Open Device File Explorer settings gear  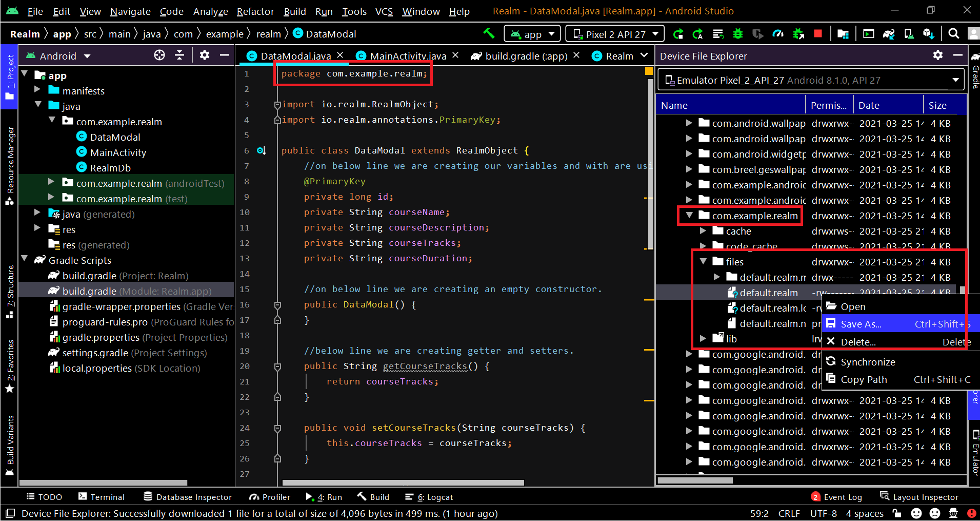(938, 55)
